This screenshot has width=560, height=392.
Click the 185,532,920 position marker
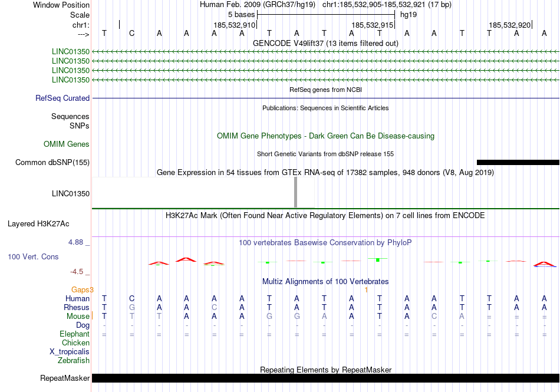click(510, 25)
